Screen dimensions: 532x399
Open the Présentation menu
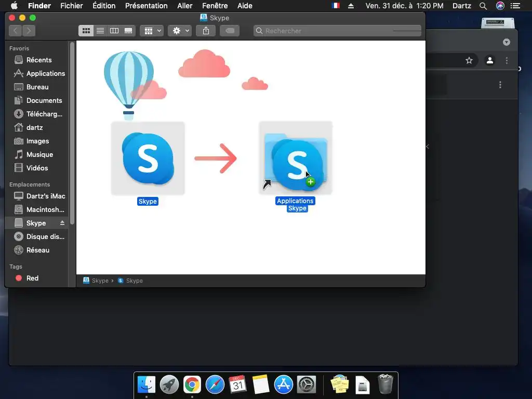click(x=146, y=6)
